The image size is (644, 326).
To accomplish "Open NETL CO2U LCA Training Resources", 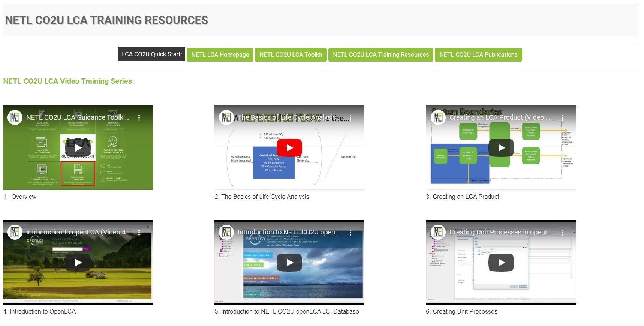I will [x=381, y=54].
